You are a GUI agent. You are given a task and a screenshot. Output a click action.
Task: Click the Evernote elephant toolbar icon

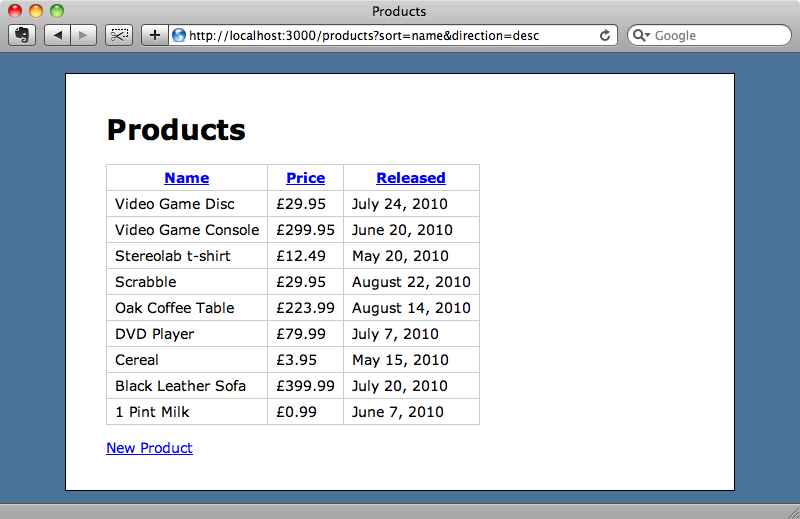click(x=22, y=35)
